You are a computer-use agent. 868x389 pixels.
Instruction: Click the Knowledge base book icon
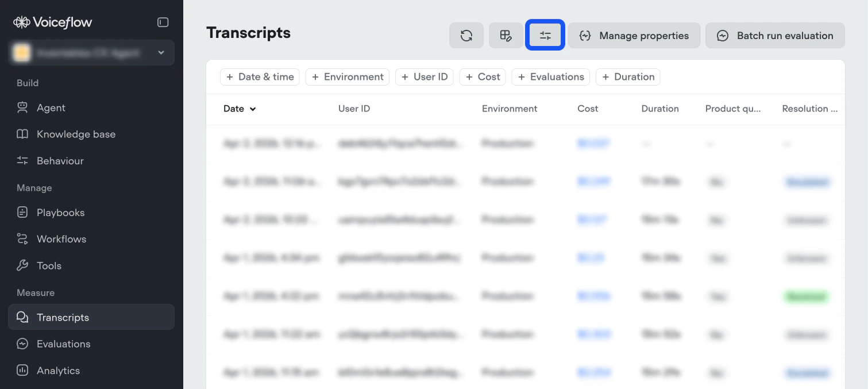22,134
